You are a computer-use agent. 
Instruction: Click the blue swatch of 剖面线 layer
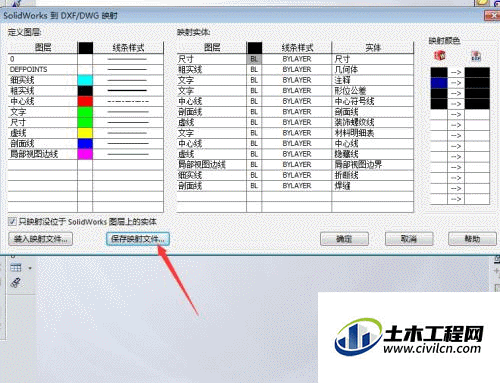85,143
